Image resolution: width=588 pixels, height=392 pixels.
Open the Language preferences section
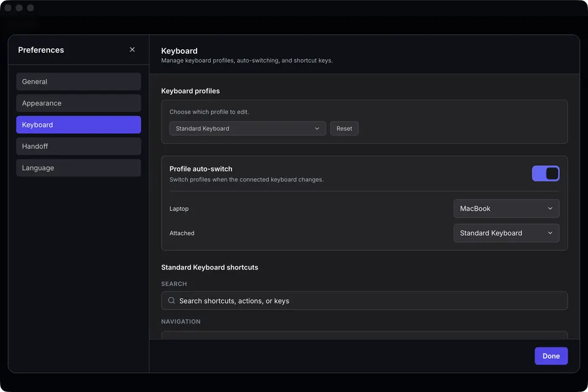(78, 168)
